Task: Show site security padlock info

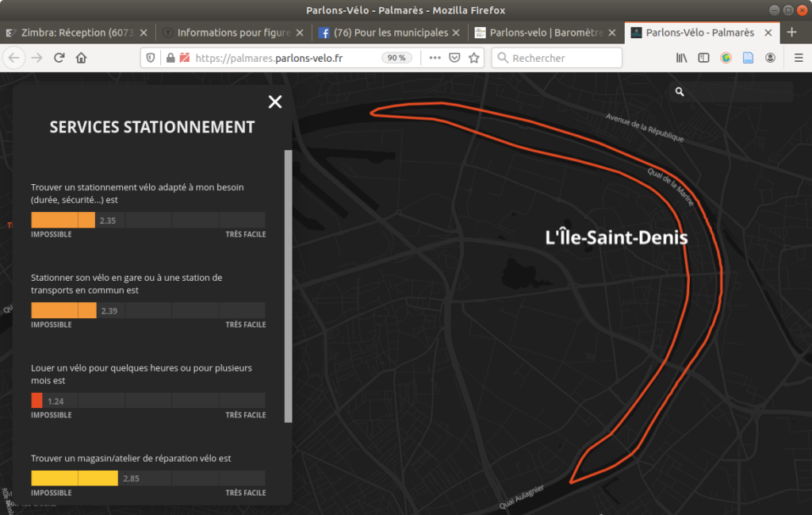Action: pos(170,58)
